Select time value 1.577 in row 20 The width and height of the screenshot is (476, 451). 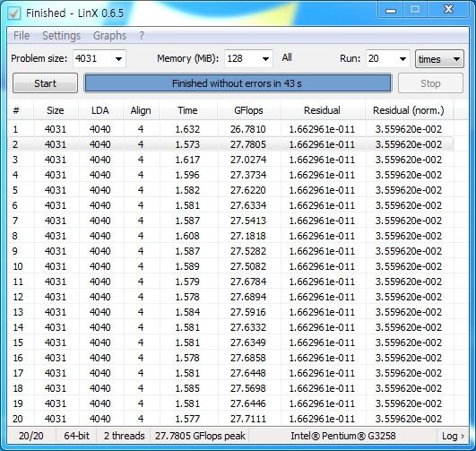187,419
